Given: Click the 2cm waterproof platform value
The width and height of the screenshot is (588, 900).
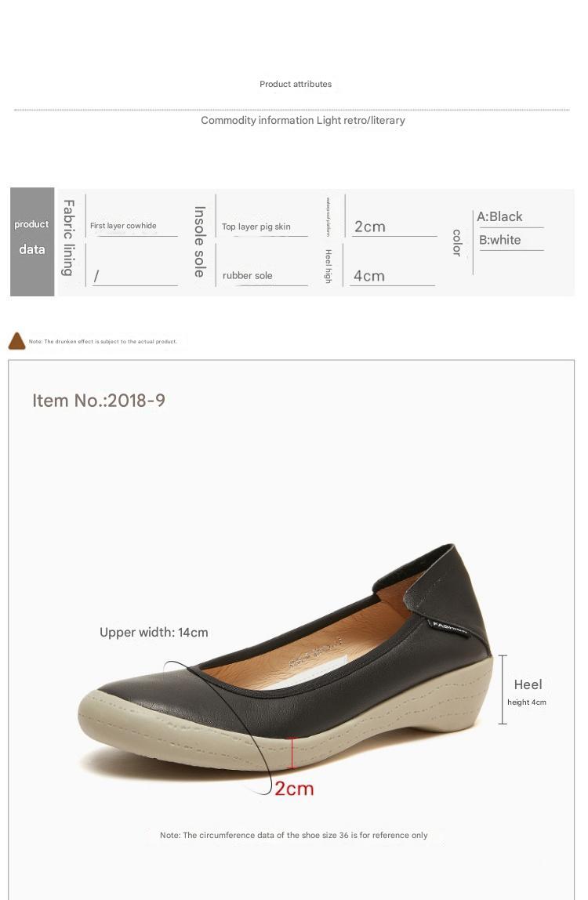Looking at the screenshot, I should 370,227.
